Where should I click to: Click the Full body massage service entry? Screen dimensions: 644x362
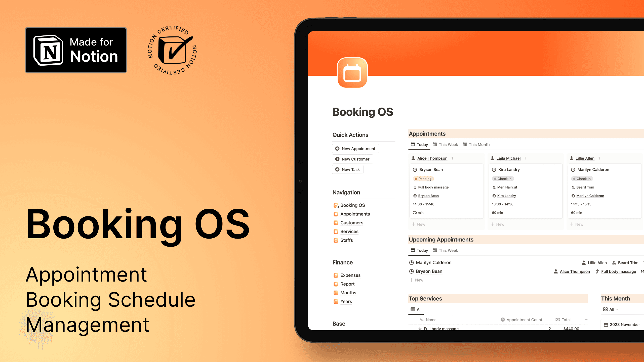click(441, 328)
